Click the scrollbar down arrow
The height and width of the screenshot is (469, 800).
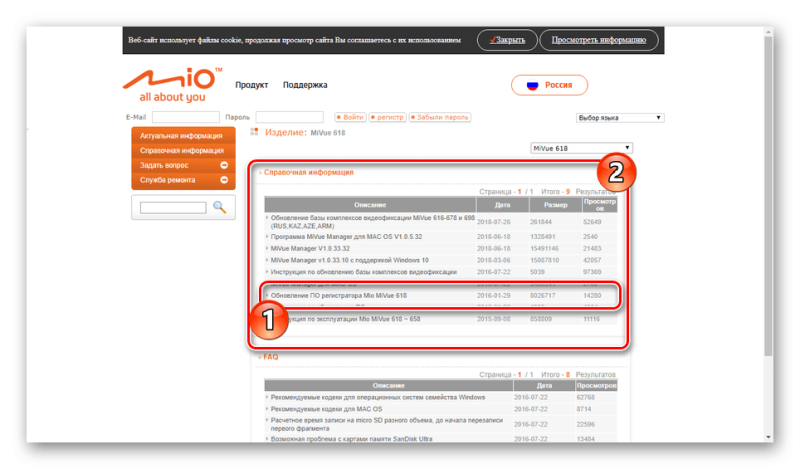click(x=768, y=437)
